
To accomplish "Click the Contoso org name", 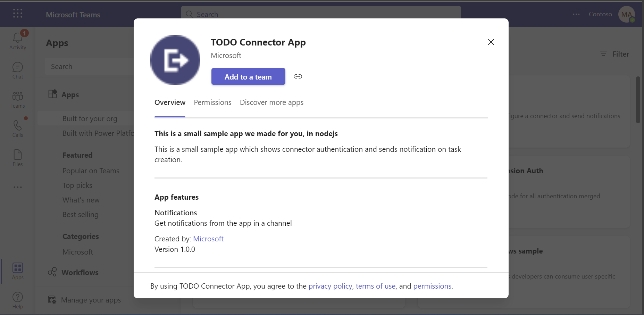I will (x=600, y=14).
